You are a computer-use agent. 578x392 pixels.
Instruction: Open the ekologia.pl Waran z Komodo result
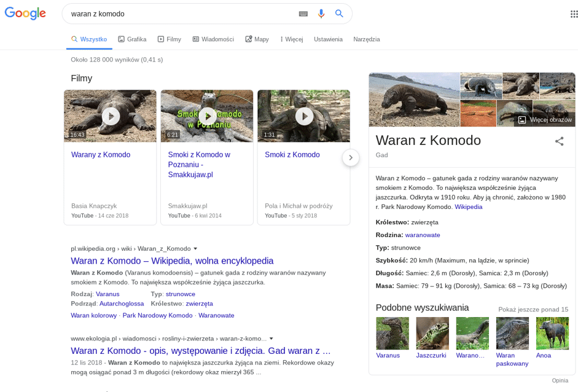200,351
